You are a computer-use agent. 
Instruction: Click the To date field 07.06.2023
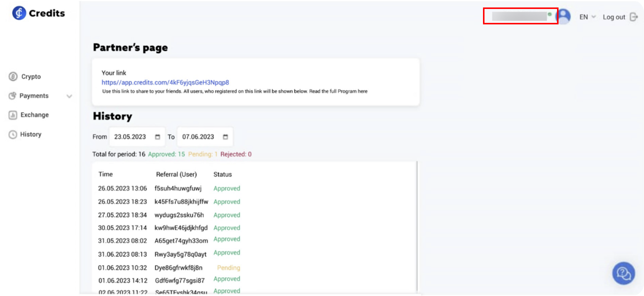(198, 137)
